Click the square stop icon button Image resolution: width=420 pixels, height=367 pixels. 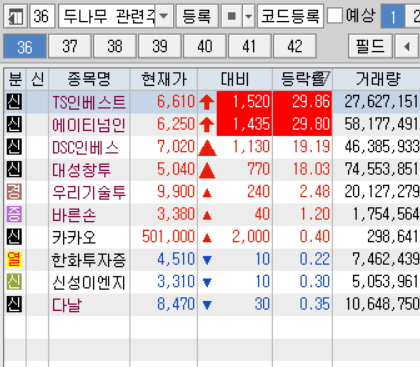click(232, 16)
